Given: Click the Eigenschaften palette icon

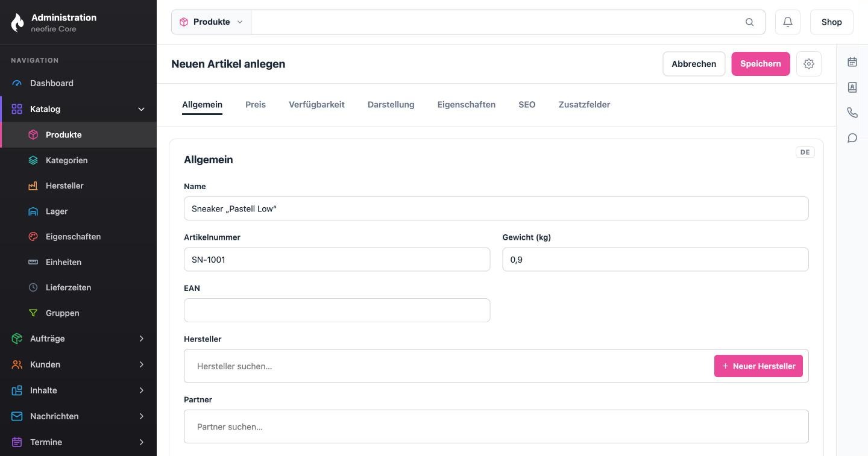Looking at the screenshot, I should click(33, 237).
